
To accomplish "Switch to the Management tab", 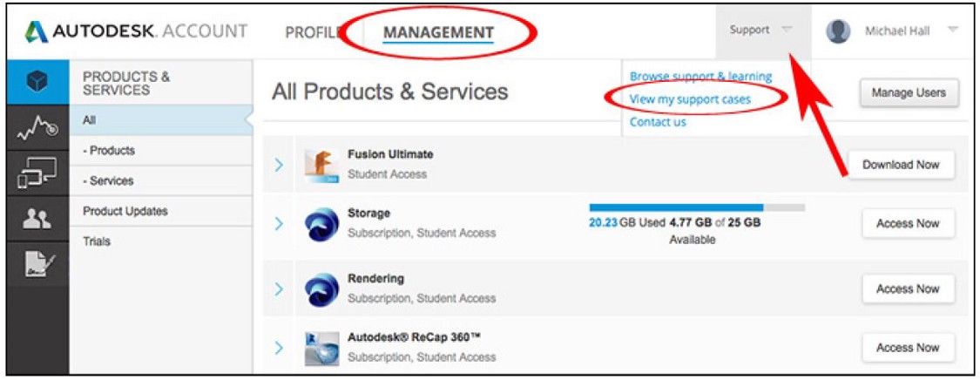I will click(438, 32).
